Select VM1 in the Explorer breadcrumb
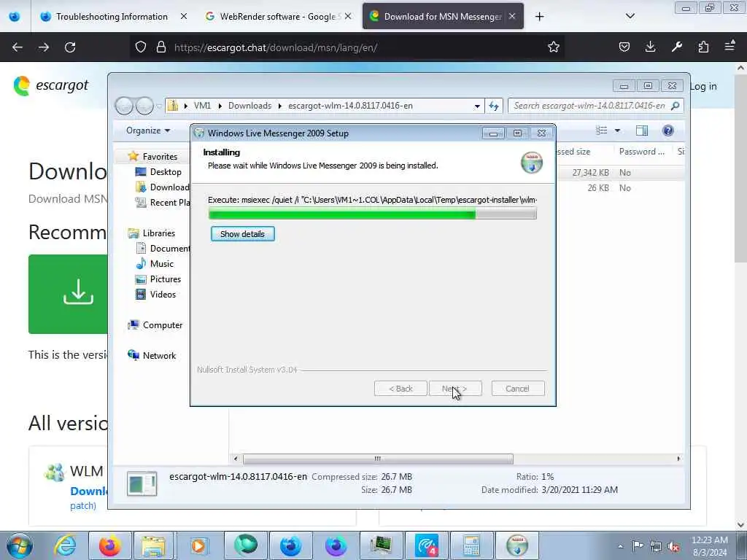The height and width of the screenshot is (560, 747). [x=202, y=106]
